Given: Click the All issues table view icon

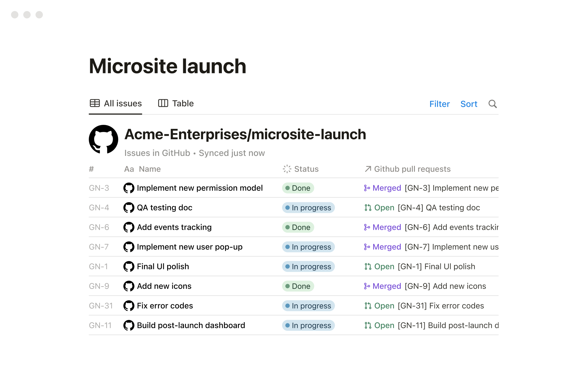Looking at the screenshot, I should [95, 103].
